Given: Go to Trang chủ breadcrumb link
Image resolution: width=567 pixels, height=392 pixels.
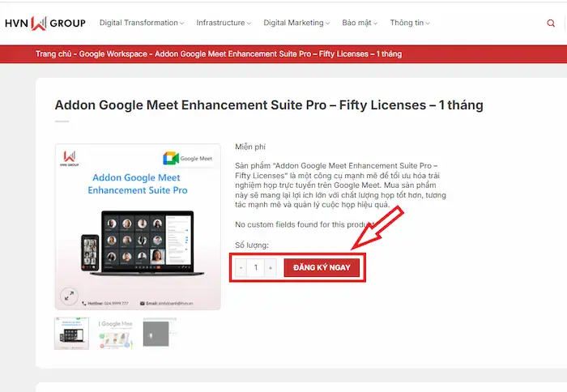Looking at the screenshot, I should (x=54, y=54).
